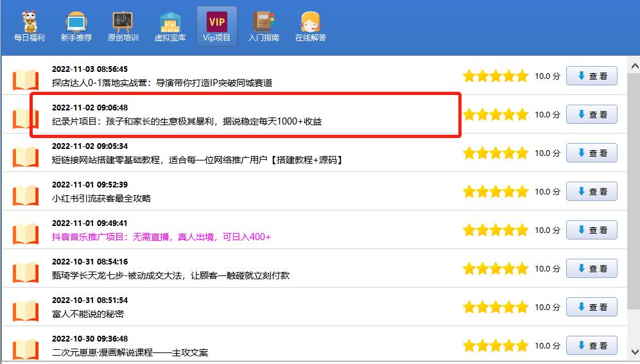The image size is (640, 364).
Task: Click star rating of 小红书引流获客最全攻略
Action: click(496, 191)
